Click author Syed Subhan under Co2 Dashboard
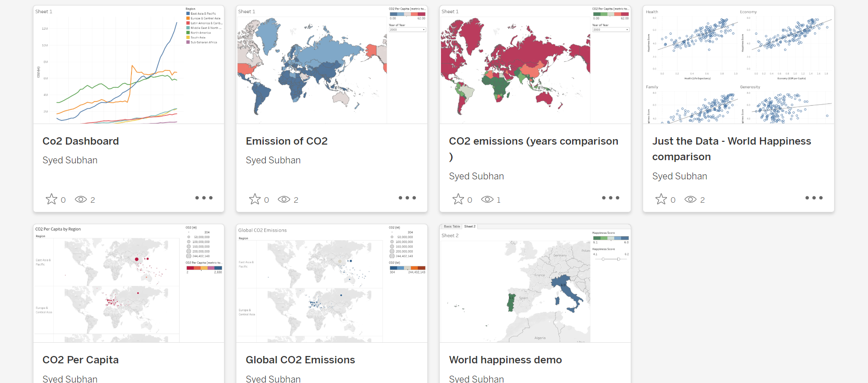Image resolution: width=868 pixels, height=383 pixels. (x=70, y=160)
